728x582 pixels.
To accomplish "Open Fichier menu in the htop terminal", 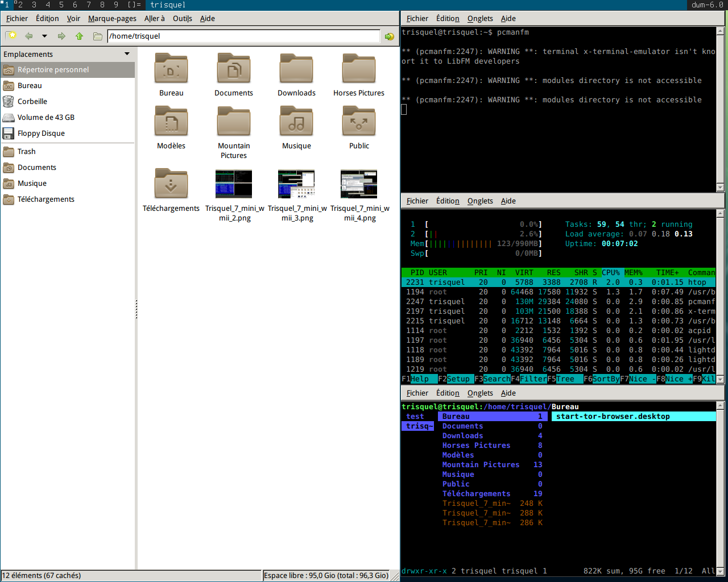I will (x=417, y=201).
